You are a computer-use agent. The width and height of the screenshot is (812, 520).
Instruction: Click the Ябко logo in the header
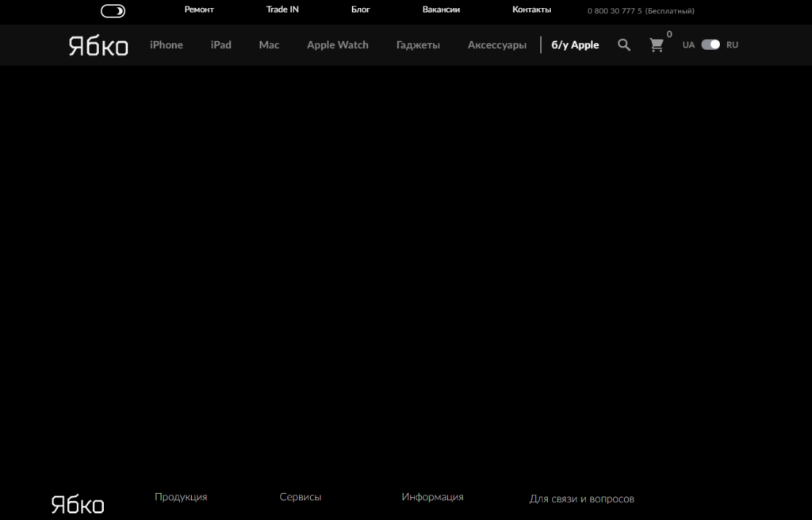(x=98, y=45)
